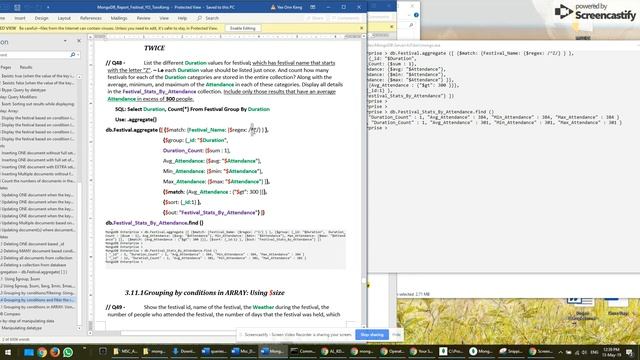Open the Review ribbon tab
The height and width of the screenshot is (360, 640).
pyautogui.click(x=143, y=18)
